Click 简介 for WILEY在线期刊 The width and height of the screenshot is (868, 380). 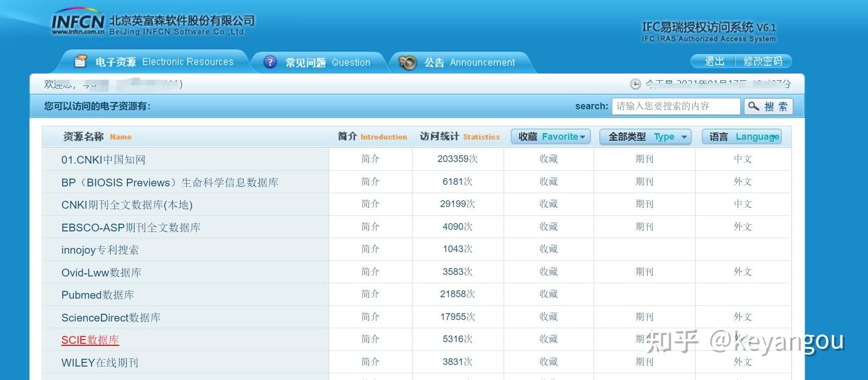pos(370,362)
